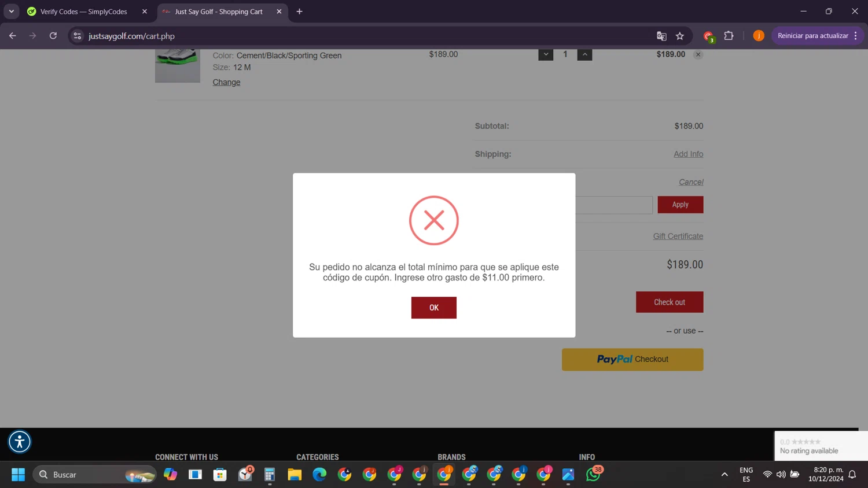The width and height of the screenshot is (868, 488).
Task: Add shipping info
Action: 688,154
